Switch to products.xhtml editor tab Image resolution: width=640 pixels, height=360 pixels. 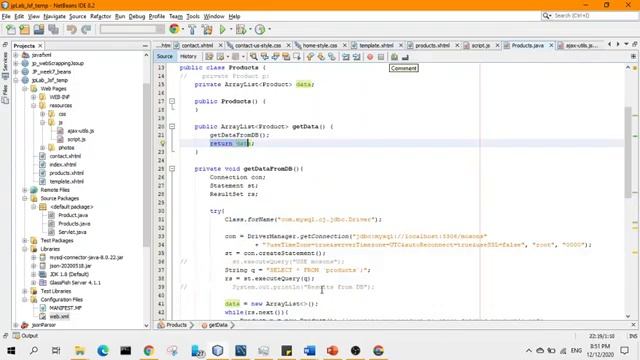click(x=432, y=45)
